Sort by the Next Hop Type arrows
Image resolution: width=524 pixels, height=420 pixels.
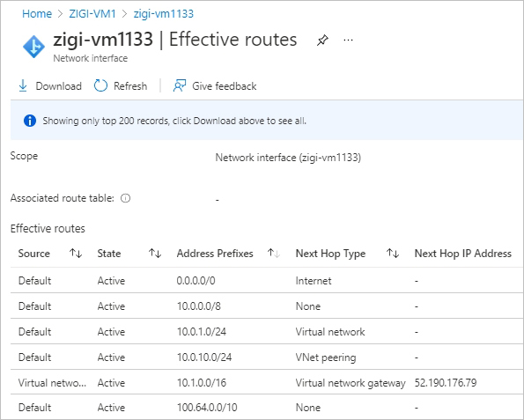point(393,254)
